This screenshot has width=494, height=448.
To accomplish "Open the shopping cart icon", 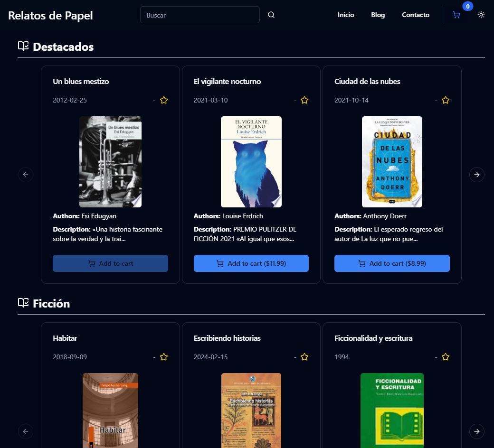I will [x=456, y=15].
